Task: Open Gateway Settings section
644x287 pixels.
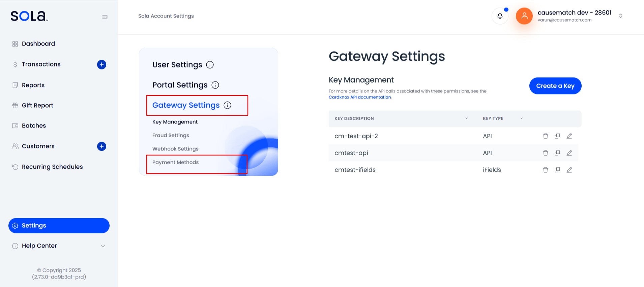Action: click(x=186, y=105)
